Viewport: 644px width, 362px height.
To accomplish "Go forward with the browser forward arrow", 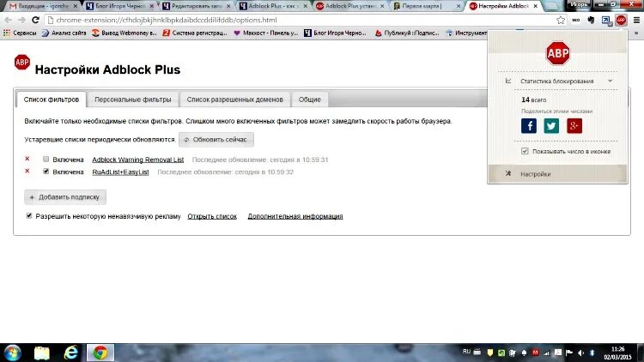I will 21,20.
